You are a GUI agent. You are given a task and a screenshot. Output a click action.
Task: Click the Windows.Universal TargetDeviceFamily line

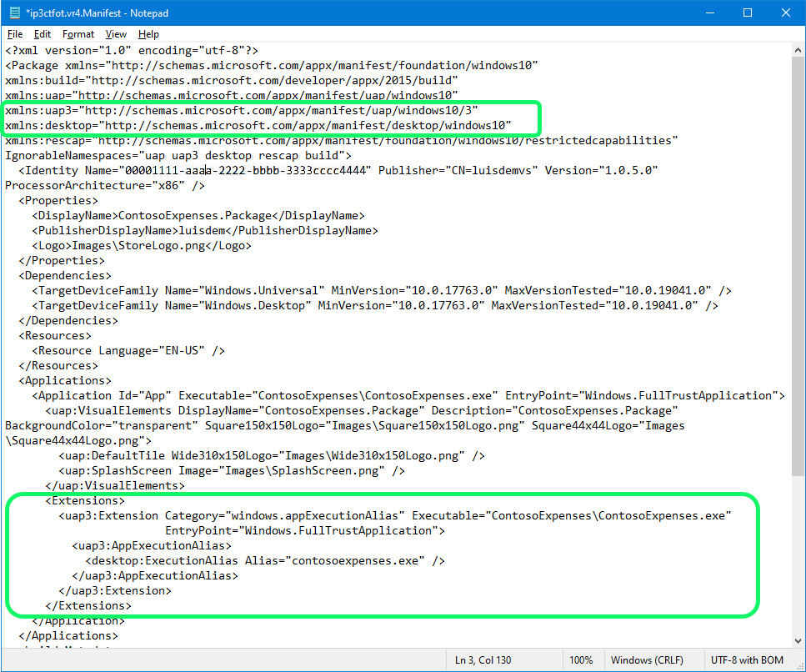click(382, 290)
